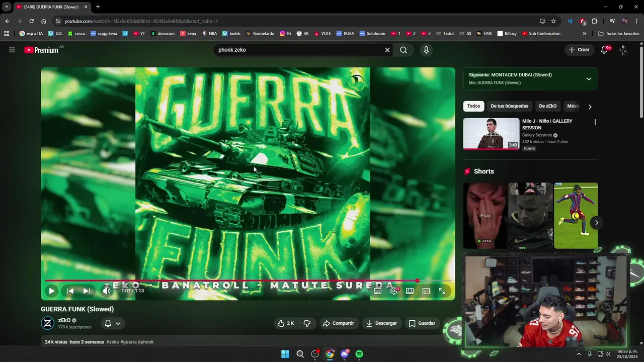Go to YouTube Premium home logo

tap(41, 50)
